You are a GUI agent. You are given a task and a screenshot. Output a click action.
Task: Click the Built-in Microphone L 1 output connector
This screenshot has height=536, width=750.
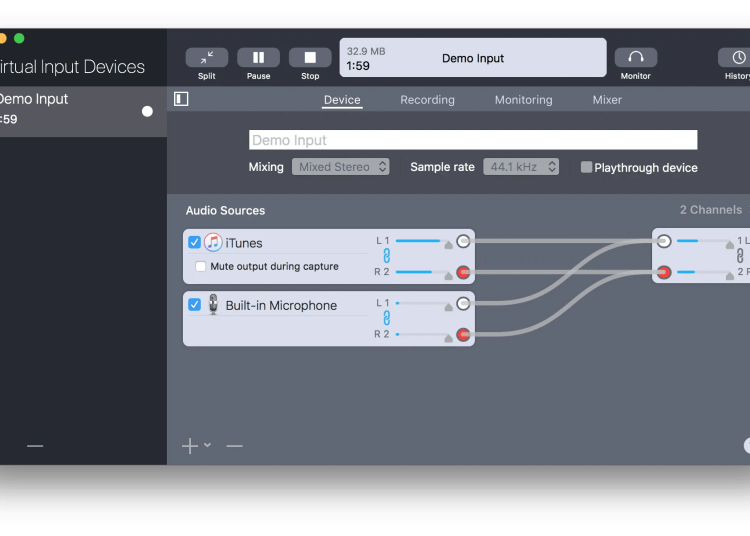click(463, 303)
